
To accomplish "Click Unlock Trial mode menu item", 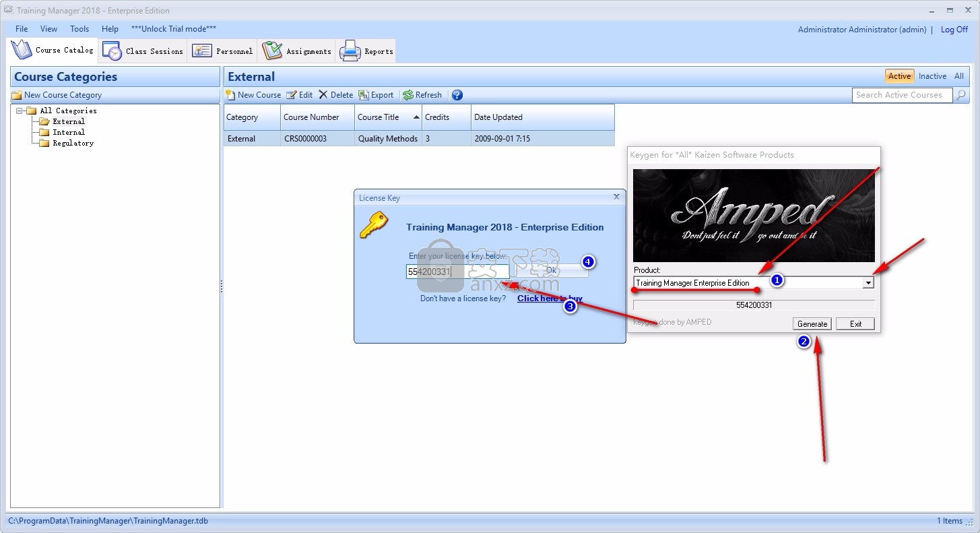I will (x=174, y=29).
